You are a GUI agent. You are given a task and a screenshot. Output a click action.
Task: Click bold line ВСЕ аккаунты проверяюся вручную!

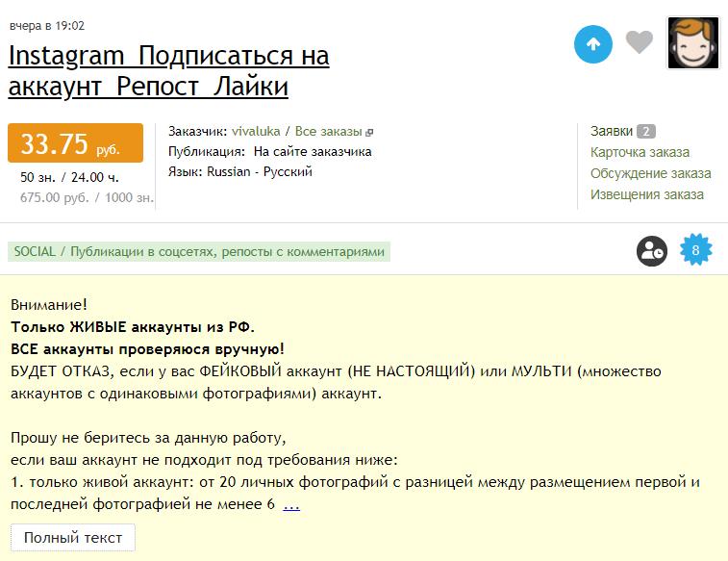148,349
